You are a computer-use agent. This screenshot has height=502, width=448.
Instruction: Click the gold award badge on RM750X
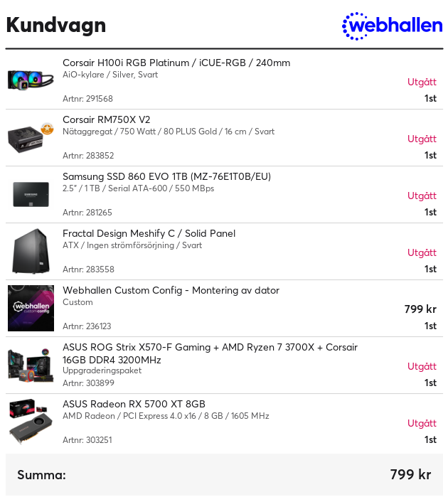(47, 129)
